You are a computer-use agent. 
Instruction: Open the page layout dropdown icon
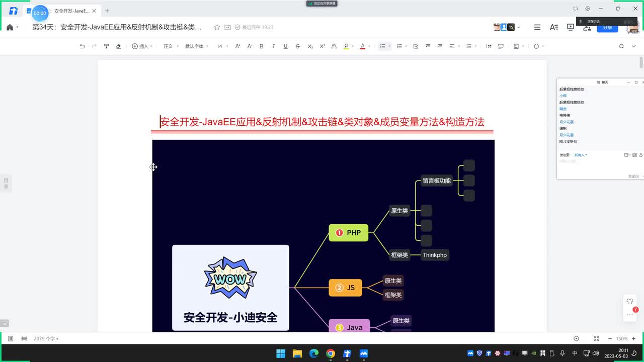pyautogui.click(x=518, y=46)
